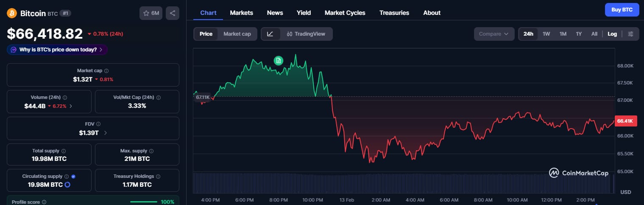Image resolution: width=644 pixels, height=205 pixels.
Task: Click the Bitcoin logo icon
Action: click(11, 13)
